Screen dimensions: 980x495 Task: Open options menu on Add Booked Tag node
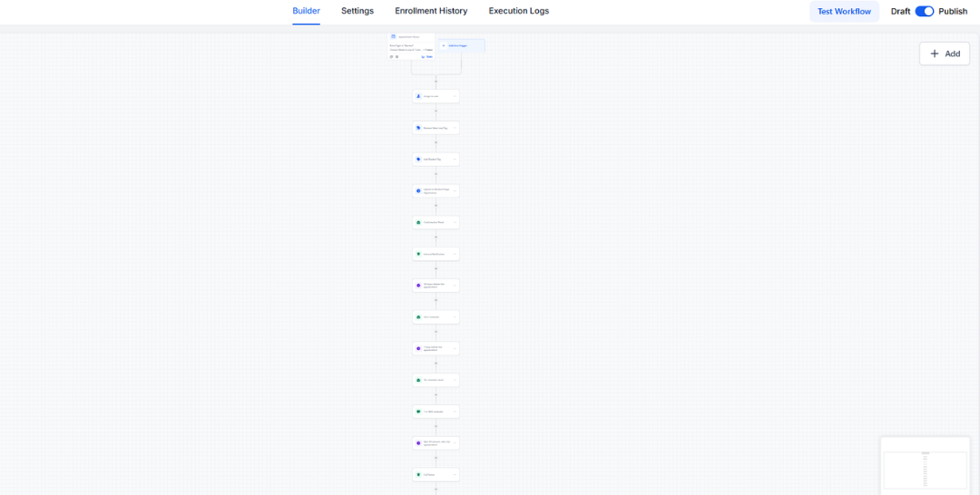(x=455, y=160)
